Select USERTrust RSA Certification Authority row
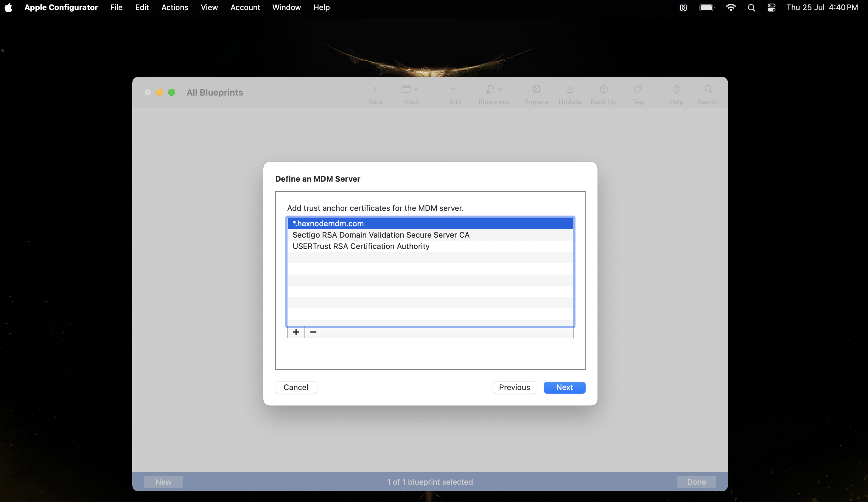The height and width of the screenshot is (502, 868). (430, 246)
